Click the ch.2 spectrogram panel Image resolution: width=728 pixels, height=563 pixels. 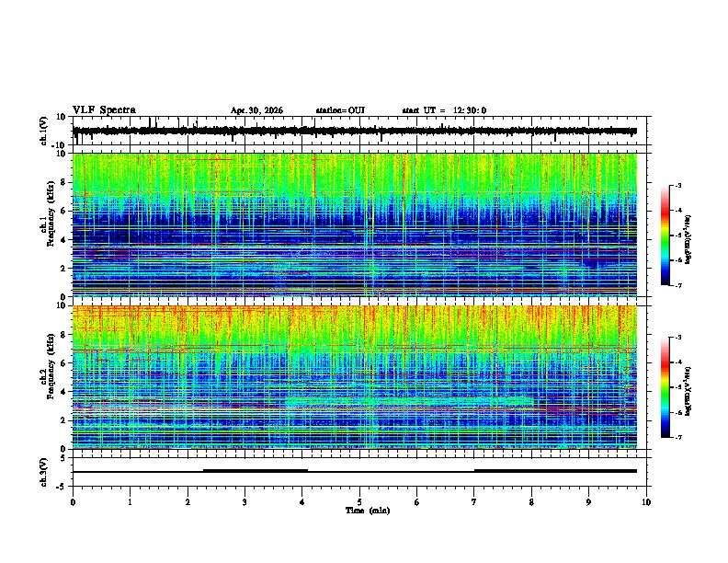355,377
